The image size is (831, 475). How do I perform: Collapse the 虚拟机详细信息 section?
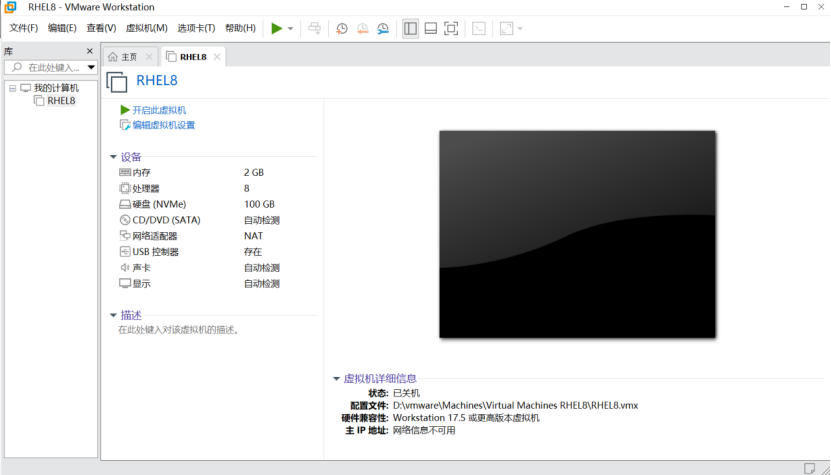336,379
